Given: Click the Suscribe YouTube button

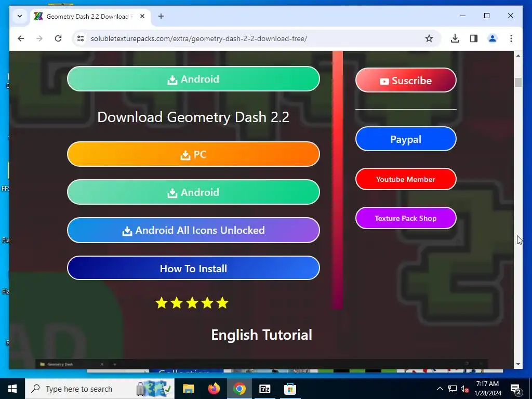Looking at the screenshot, I should [406, 80].
